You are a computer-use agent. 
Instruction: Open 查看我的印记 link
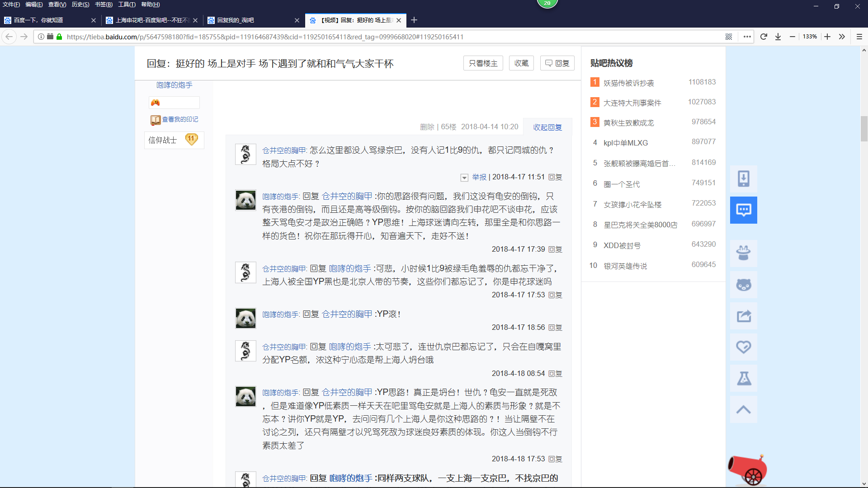[180, 119]
